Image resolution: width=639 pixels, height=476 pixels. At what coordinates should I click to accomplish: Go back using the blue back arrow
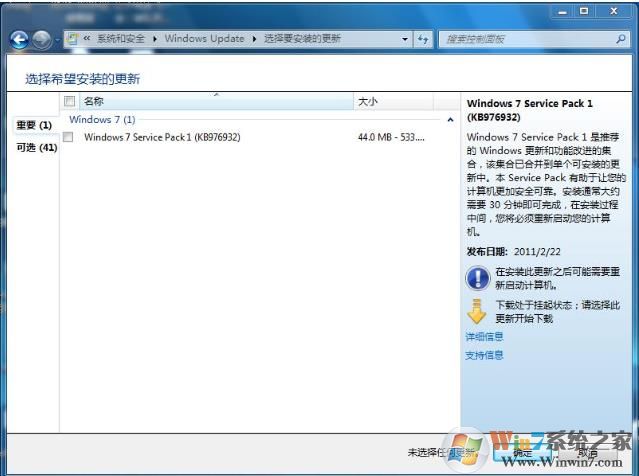pyautogui.click(x=19, y=40)
